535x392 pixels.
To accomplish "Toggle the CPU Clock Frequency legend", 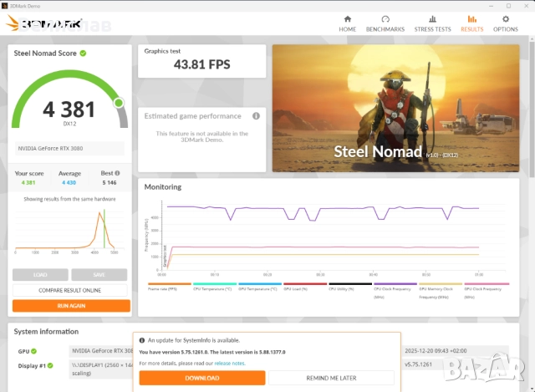I will pyautogui.click(x=395, y=291).
